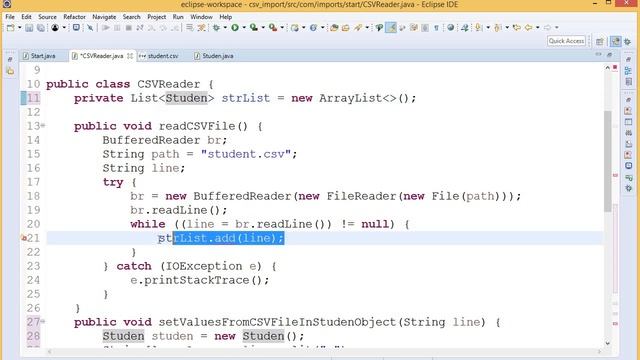
Task: Click the Terminate debug icon
Action: 129,28
